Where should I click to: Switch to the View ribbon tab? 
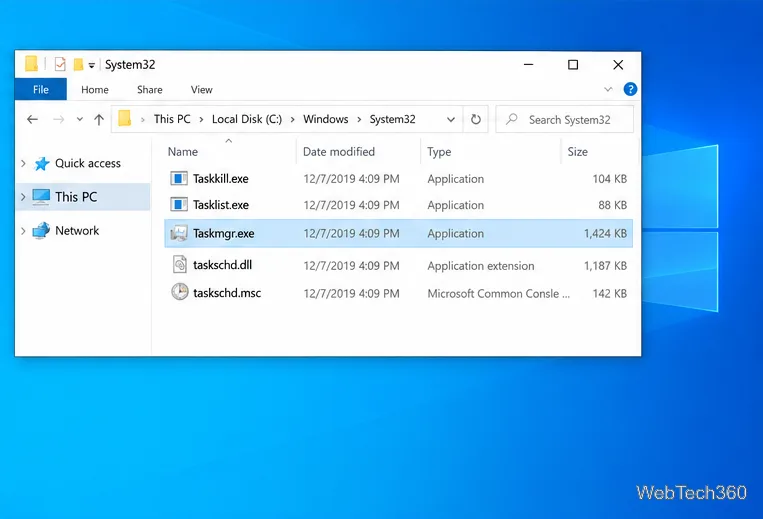point(201,89)
